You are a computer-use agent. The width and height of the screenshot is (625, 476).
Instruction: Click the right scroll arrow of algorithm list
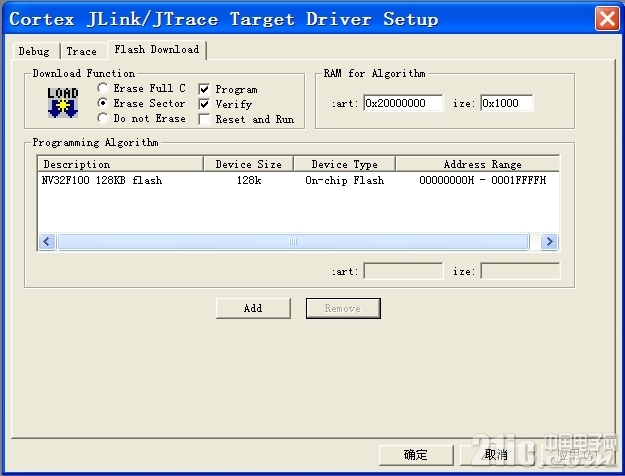pos(549,242)
